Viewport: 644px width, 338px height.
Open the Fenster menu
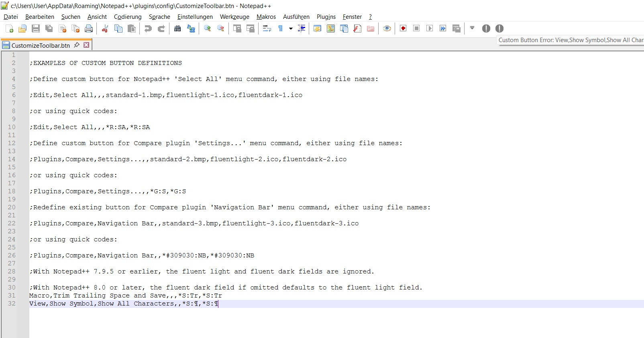tap(352, 17)
